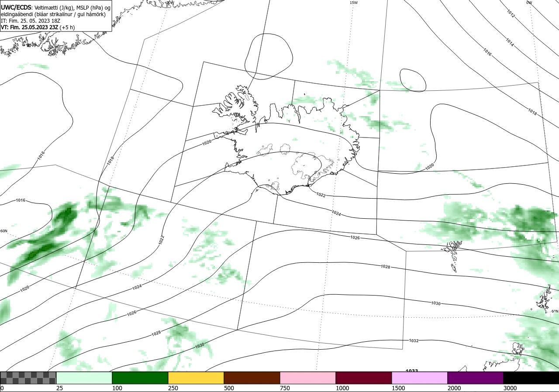Pick the dark green 100–250 legend swatch

click(140, 378)
